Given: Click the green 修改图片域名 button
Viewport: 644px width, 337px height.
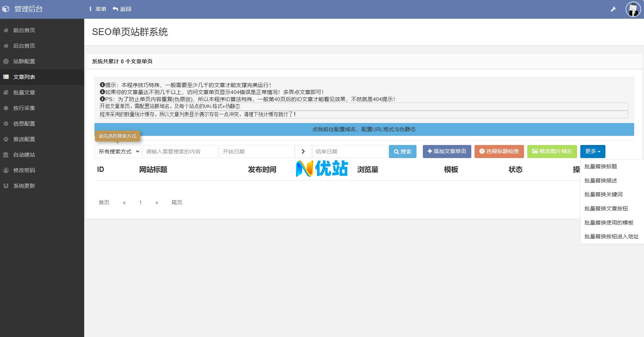Looking at the screenshot, I should pyautogui.click(x=552, y=151).
